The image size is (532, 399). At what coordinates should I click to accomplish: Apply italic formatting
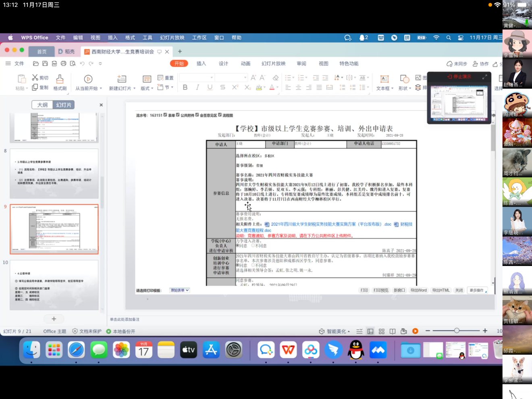pyautogui.click(x=197, y=87)
